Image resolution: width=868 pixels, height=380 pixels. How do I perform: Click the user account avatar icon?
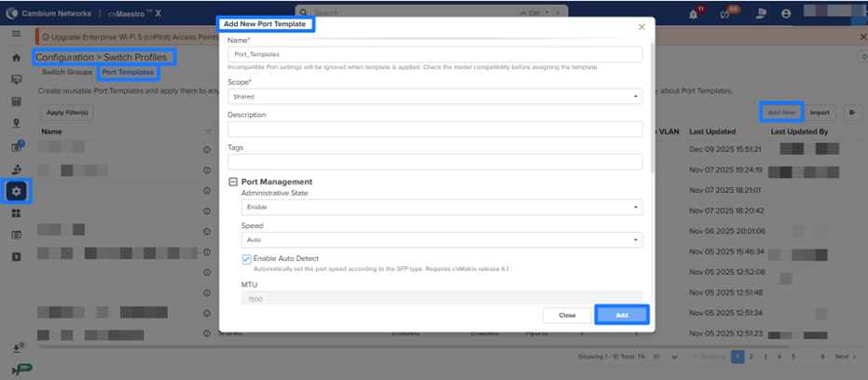click(786, 13)
